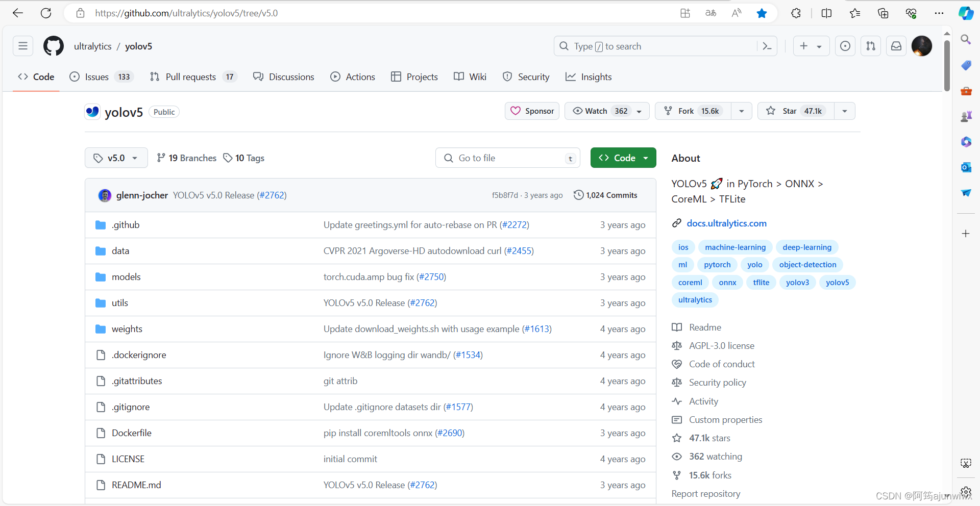Open GitHub hamburger navigation menu
The image size is (980, 506).
(x=23, y=46)
